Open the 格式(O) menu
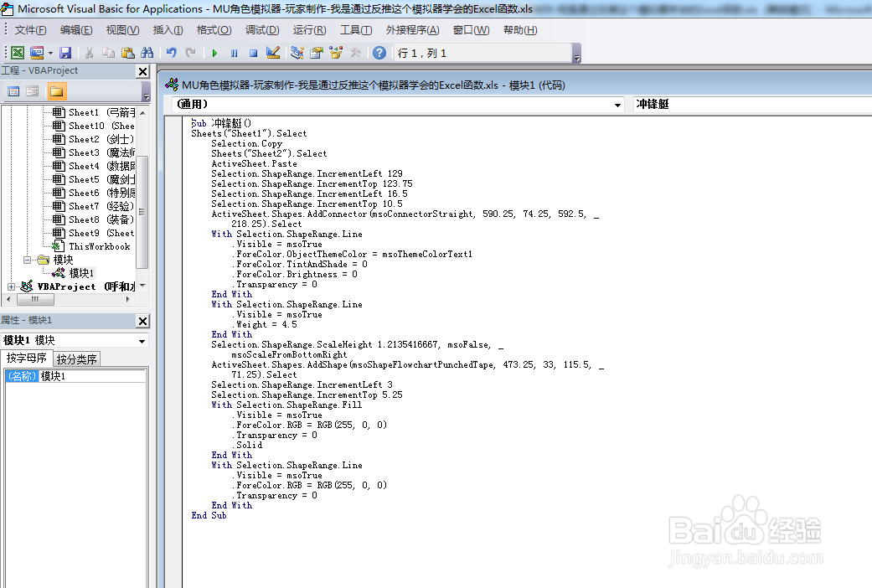872x588 pixels. tap(214, 30)
